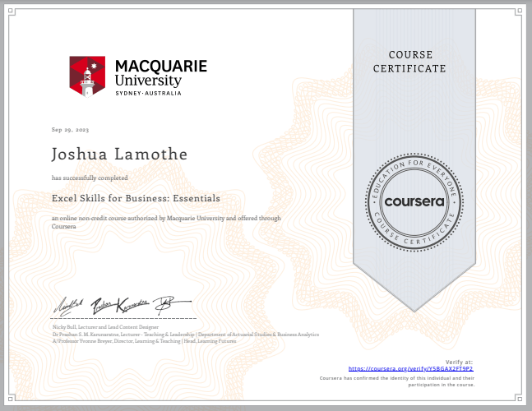
Task: Click Prashan Karunaratne's middle signature
Action: point(121,304)
